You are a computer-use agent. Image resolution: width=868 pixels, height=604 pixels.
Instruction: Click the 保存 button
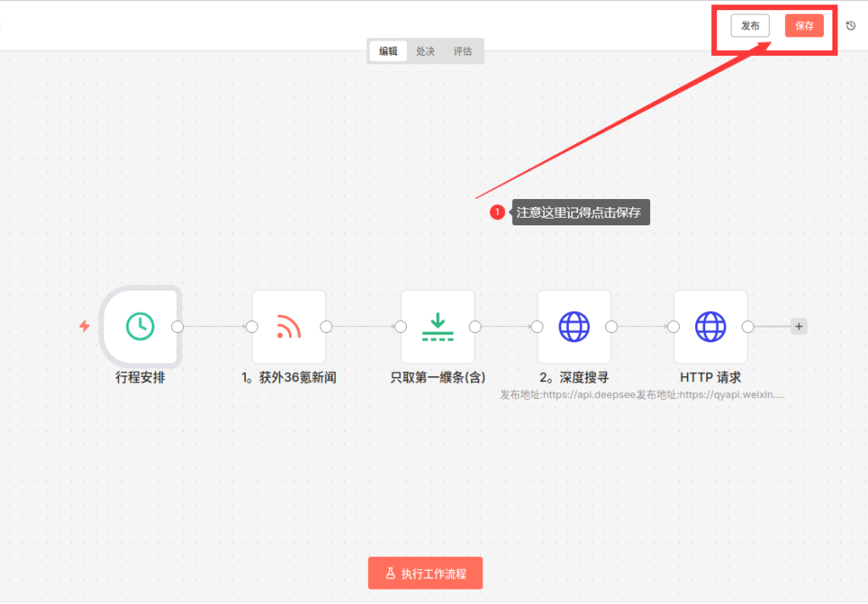804,25
